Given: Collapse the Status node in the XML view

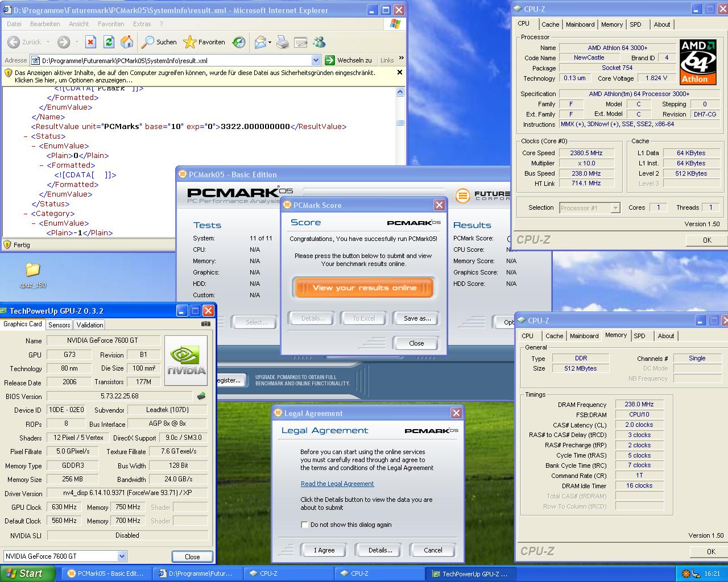Looking at the screenshot, I should [x=26, y=136].
